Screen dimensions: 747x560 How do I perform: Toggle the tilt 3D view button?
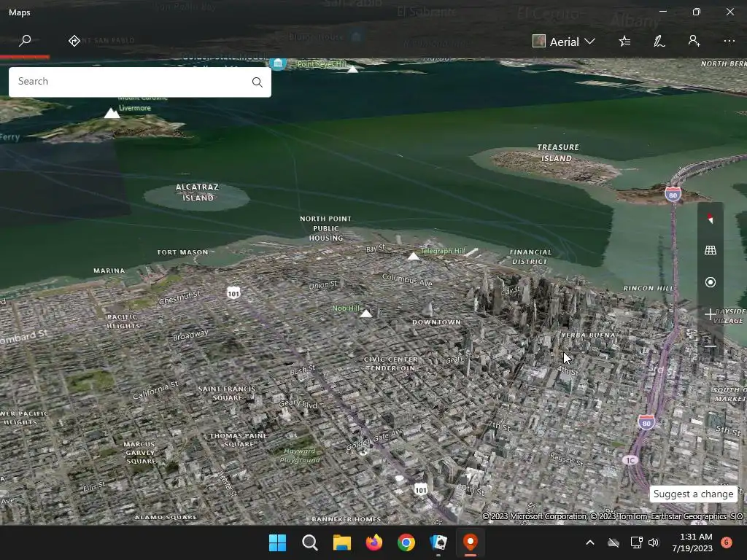point(711,250)
